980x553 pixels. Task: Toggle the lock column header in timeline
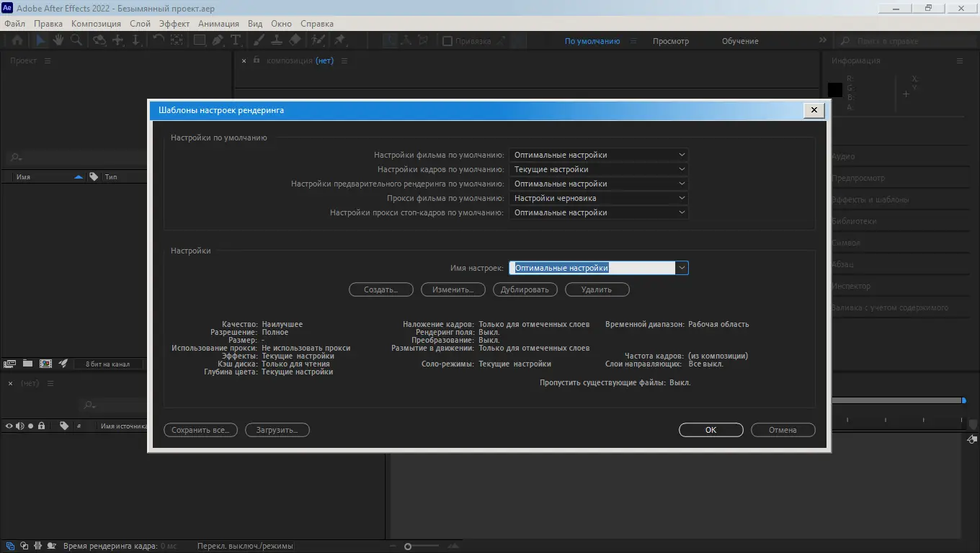(x=41, y=426)
